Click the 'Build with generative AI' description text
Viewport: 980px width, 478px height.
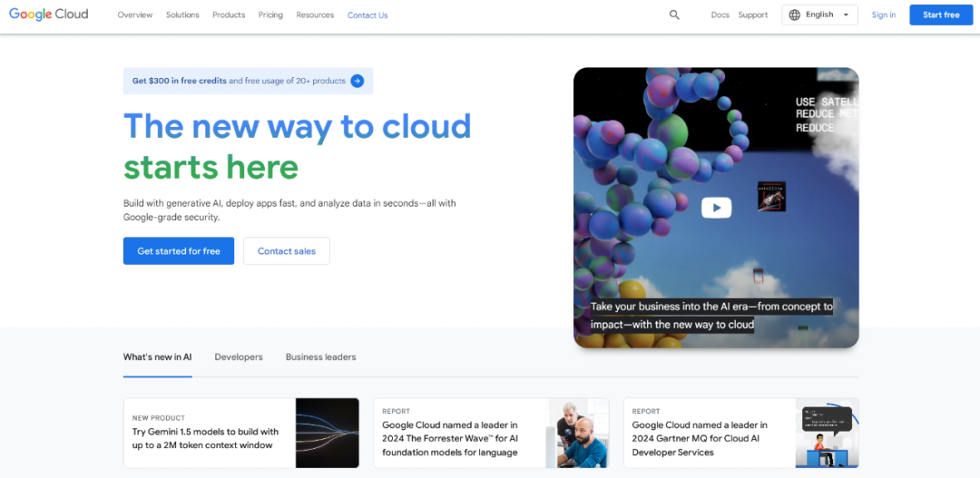click(x=290, y=210)
